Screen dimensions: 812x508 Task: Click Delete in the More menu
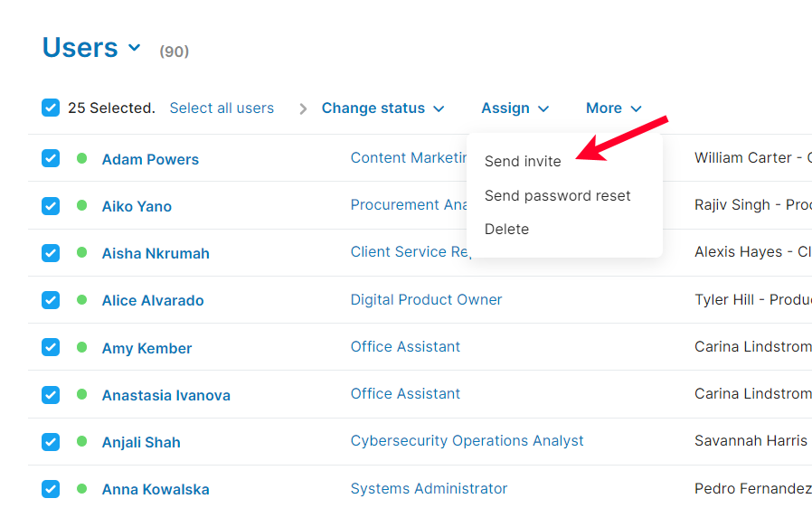(x=506, y=230)
